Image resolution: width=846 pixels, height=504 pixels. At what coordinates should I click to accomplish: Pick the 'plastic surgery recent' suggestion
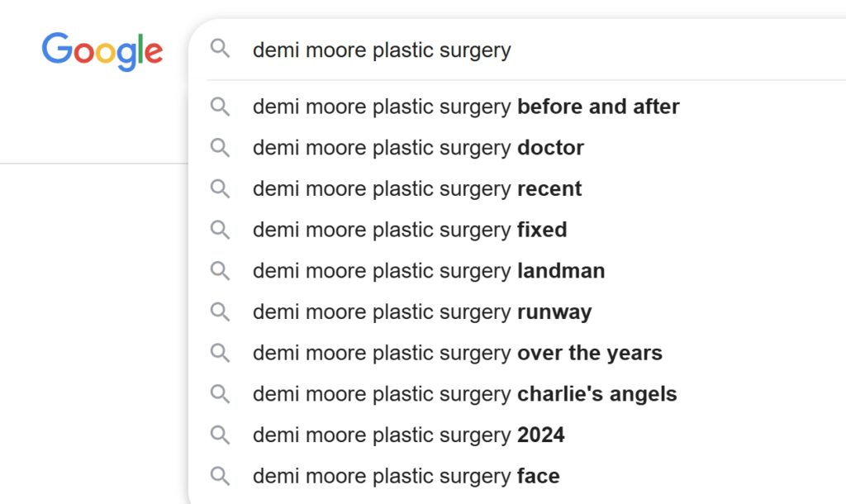pos(417,188)
